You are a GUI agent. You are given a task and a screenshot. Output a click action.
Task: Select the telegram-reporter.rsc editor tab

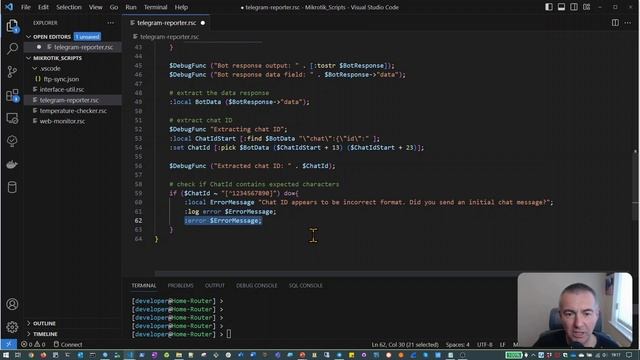pyautogui.click(x=167, y=23)
